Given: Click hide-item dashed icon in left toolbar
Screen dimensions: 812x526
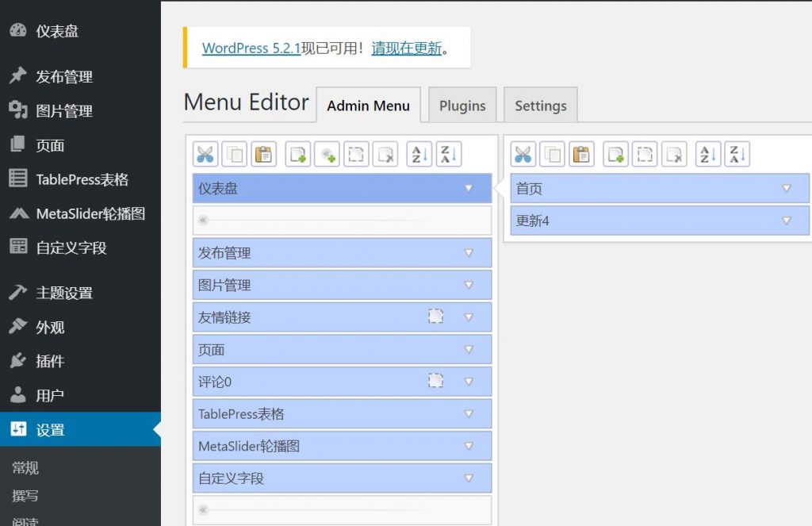Looking at the screenshot, I should click(356, 155).
